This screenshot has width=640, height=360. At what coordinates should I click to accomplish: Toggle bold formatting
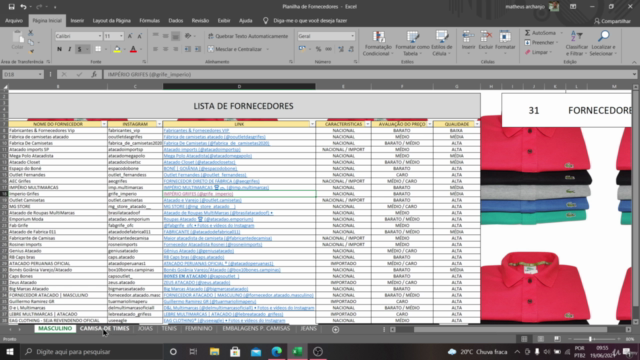pyautogui.click(x=59, y=49)
